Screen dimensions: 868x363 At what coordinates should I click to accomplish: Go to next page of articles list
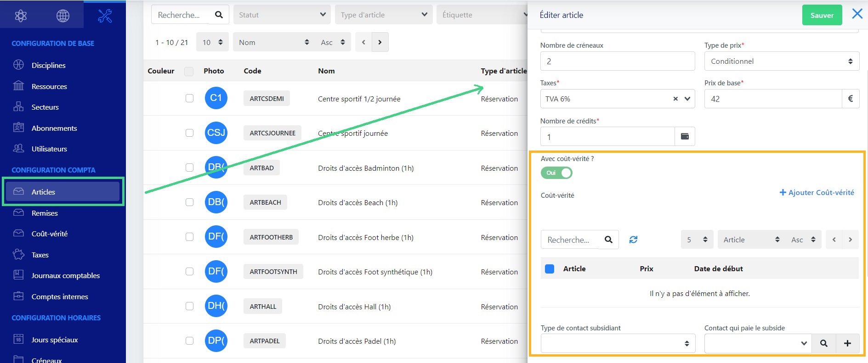point(380,42)
